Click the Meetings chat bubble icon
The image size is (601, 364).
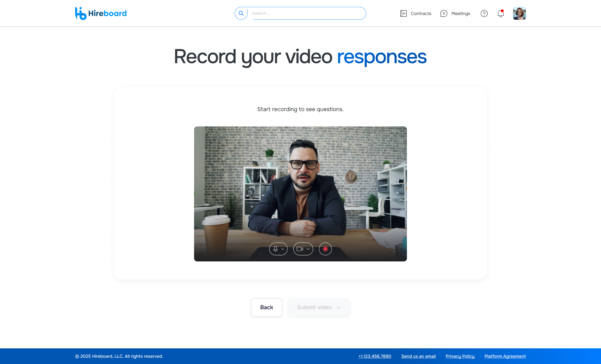click(x=444, y=13)
